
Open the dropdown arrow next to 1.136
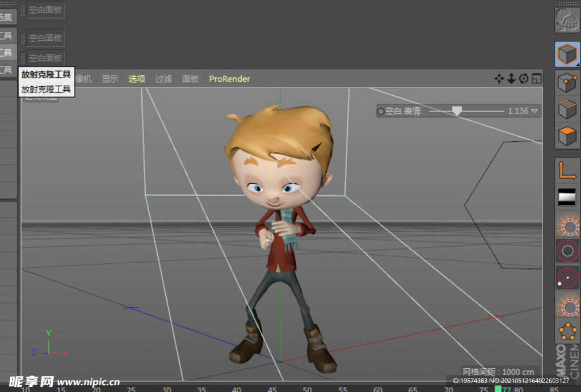click(x=534, y=111)
